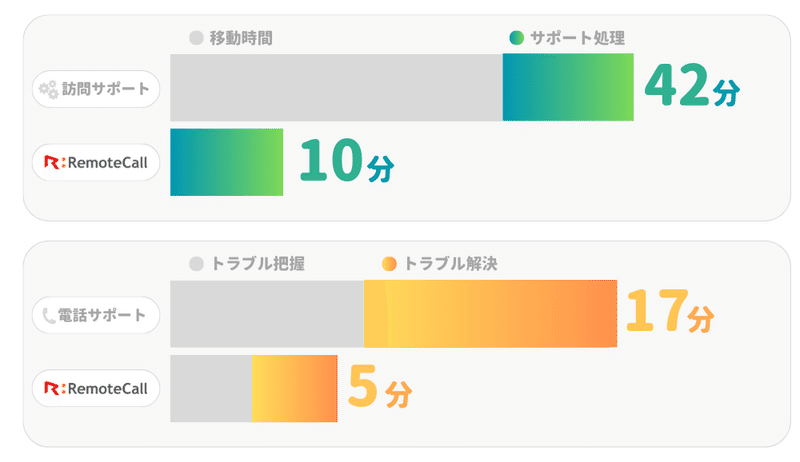
Task: Click the 17分 value label
Action: tap(669, 312)
